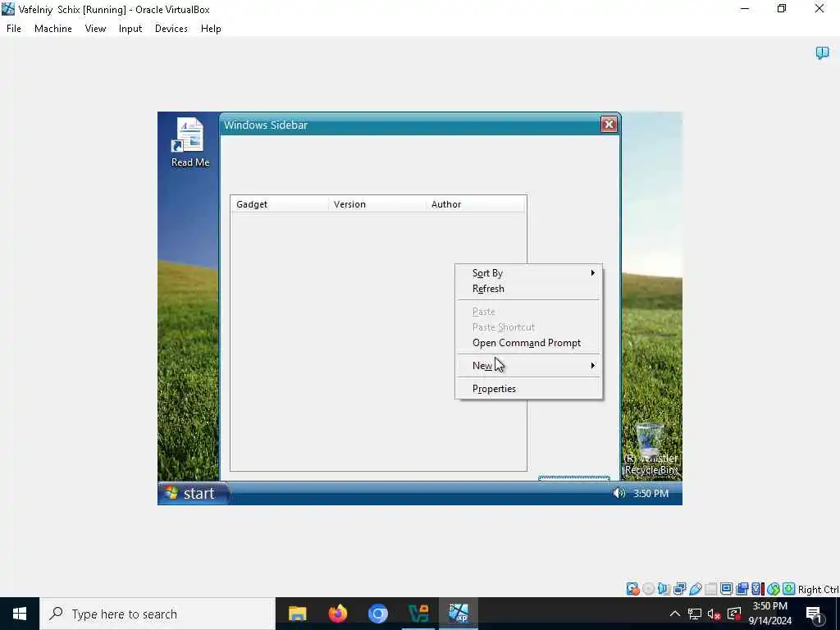Click the guest volume speaker tray icon
Image resolution: width=840 pixels, height=630 pixels.
coord(619,493)
